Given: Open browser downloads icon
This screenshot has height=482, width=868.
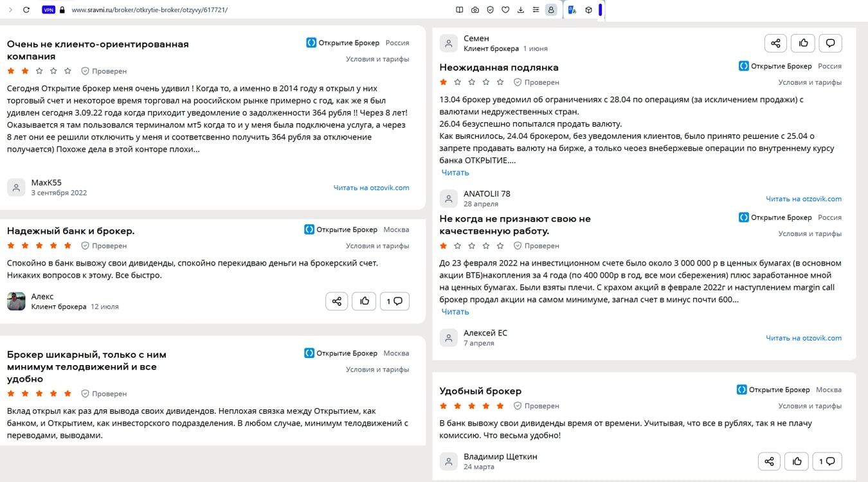Looking at the screenshot, I should click(521, 10).
